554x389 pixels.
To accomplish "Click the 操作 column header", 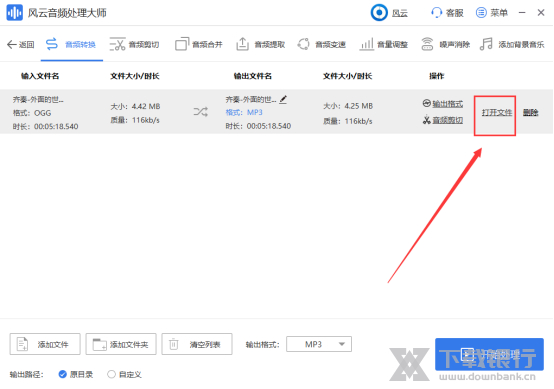I will click(436, 76).
